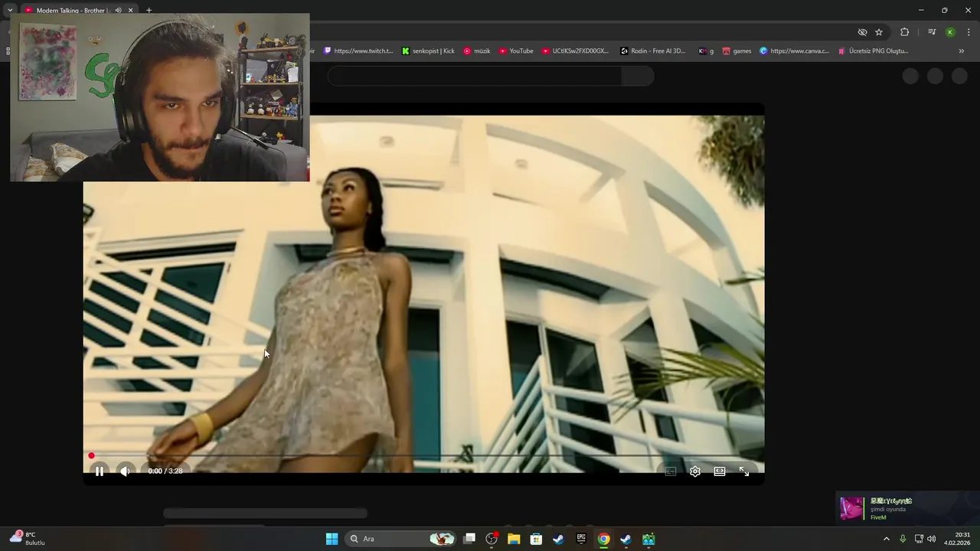Mute the video with the speaker icon
Screen dimensions: 980x551
pos(126,471)
